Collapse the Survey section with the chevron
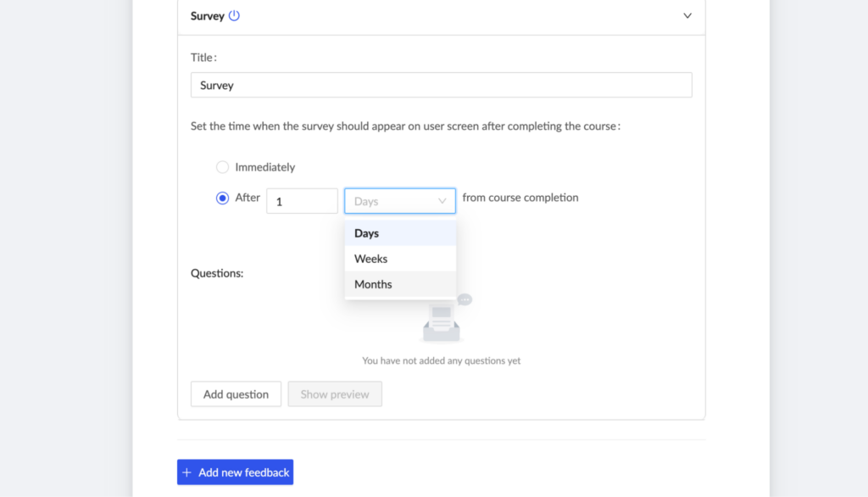 click(687, 16)
